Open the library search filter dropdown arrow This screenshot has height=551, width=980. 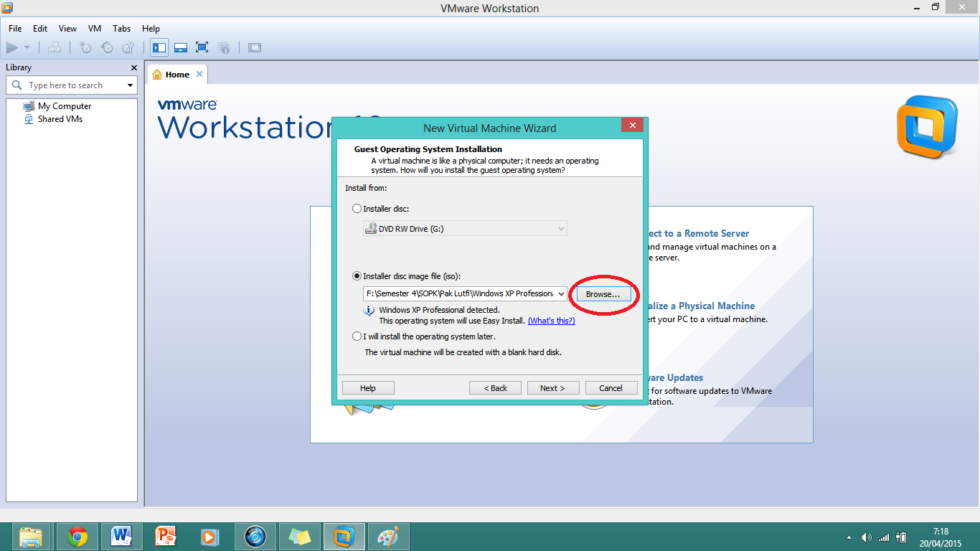131,85
